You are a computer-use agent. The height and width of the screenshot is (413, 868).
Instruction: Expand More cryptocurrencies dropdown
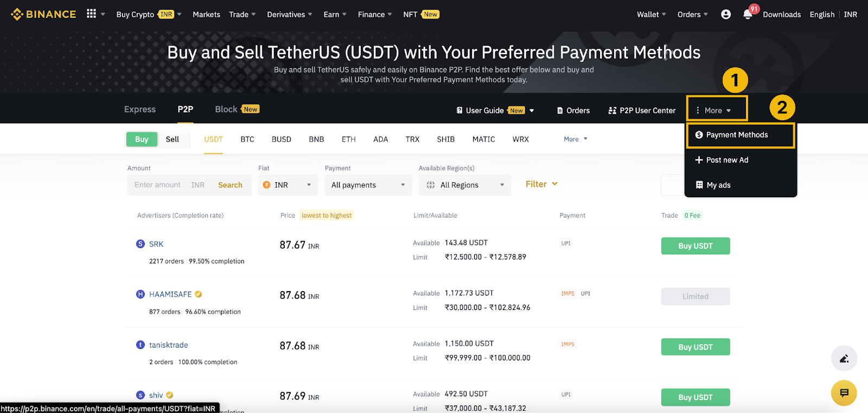tap(576, 139)
